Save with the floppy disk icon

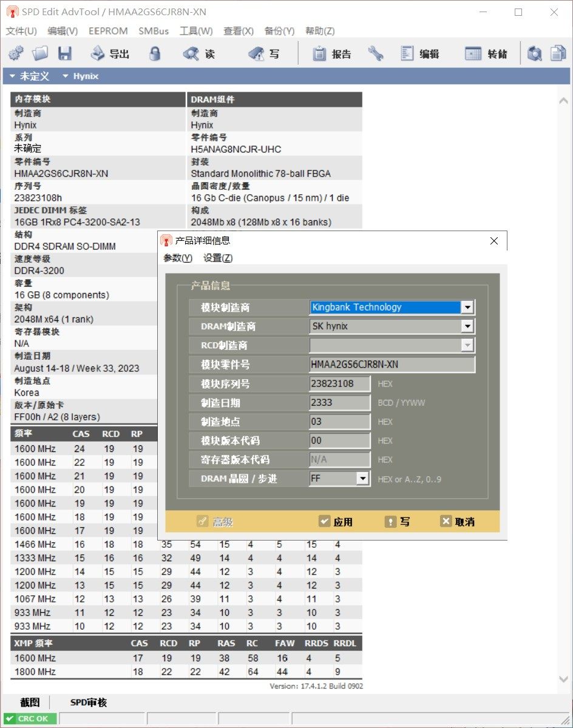click(65, 53)
